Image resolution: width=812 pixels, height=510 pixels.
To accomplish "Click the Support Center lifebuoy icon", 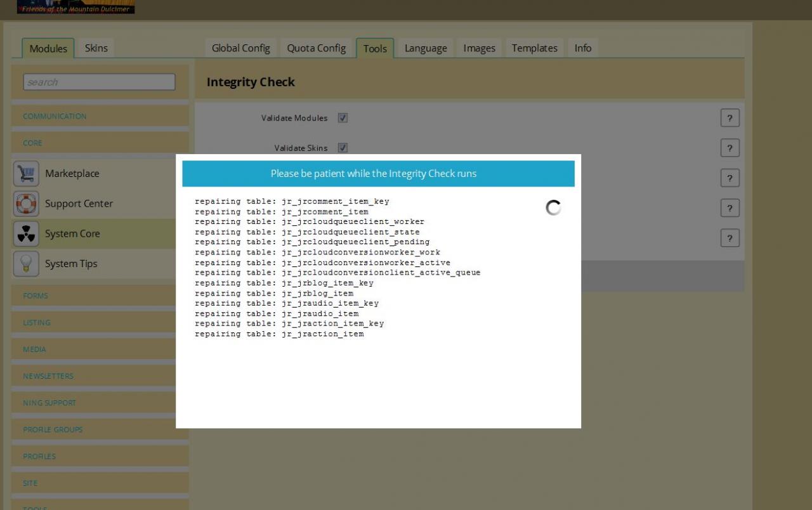I will pyautogui.click(x=26, y=204).
